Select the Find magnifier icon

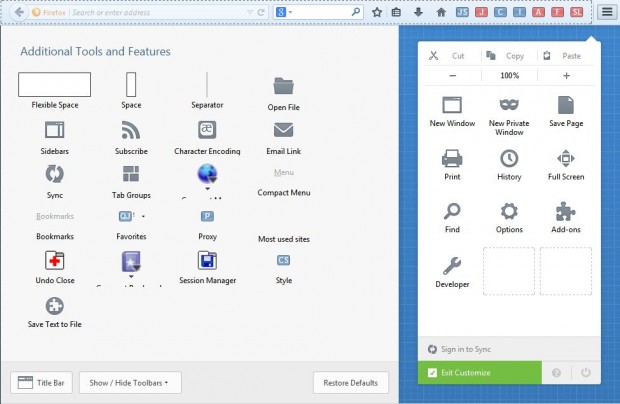[452, 211]
